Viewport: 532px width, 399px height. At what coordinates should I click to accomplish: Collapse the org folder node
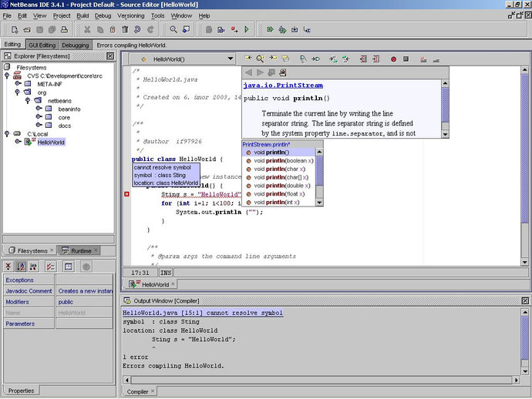point(17,92)
